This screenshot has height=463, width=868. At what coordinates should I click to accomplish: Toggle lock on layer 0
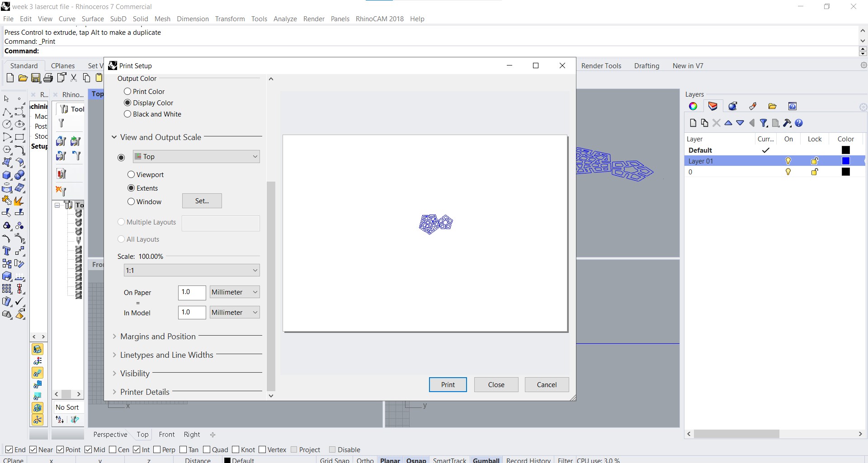(815, 172)
